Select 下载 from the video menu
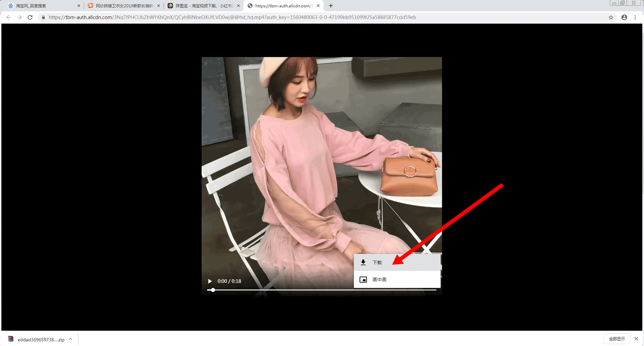The image size is (644, 346). pos(377,262)
